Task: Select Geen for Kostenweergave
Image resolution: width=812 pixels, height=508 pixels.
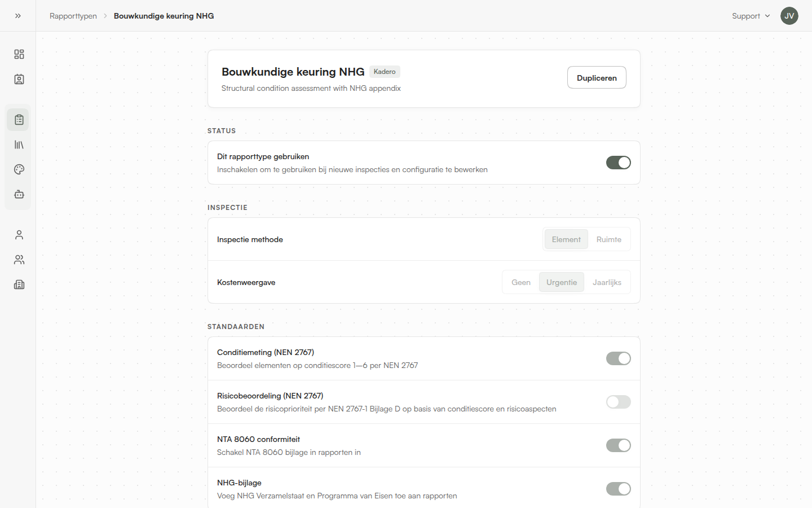Action: click(x=521, y=282)
